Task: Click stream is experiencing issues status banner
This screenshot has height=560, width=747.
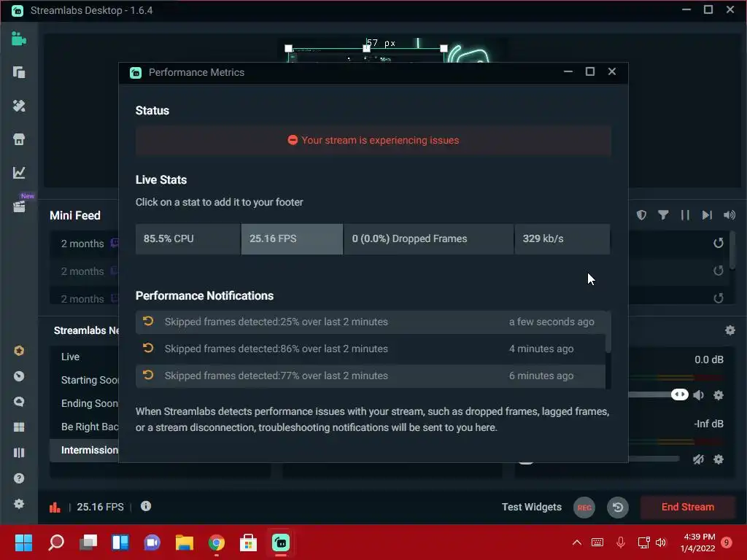Action: 373,141
